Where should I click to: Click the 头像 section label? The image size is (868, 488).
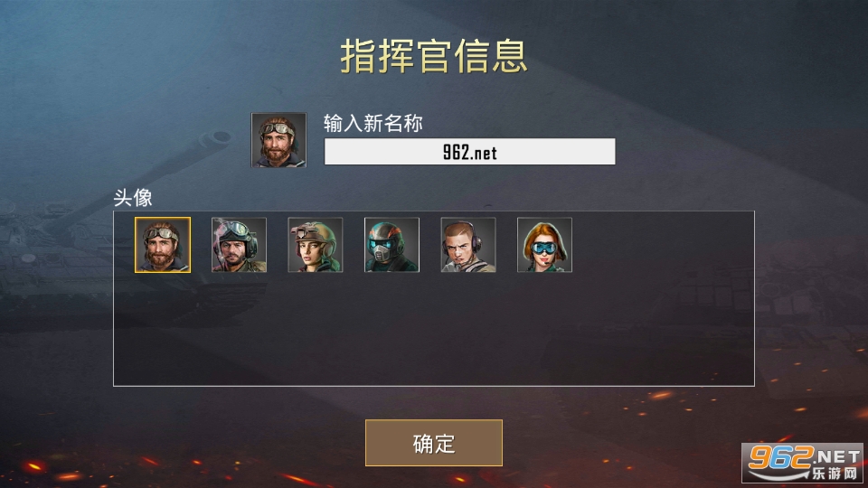pos(133,198)
